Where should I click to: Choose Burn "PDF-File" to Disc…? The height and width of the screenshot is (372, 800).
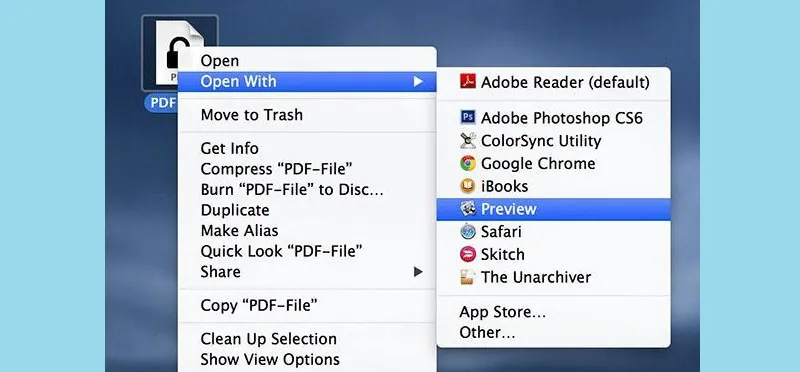coord(307,189)
